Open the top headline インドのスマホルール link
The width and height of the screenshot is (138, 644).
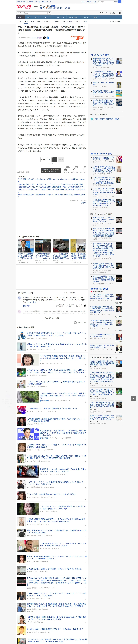35,2
